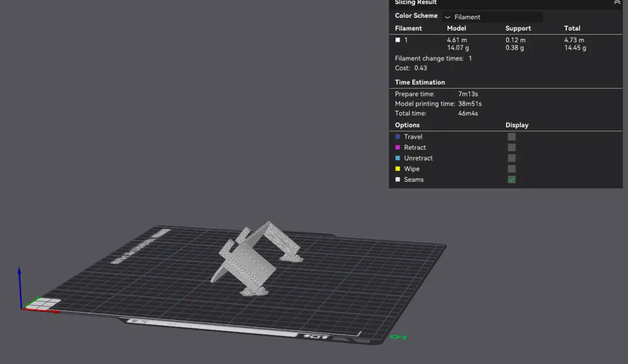Click the '38m51s' model printing time value

click(x=470, y=104)
